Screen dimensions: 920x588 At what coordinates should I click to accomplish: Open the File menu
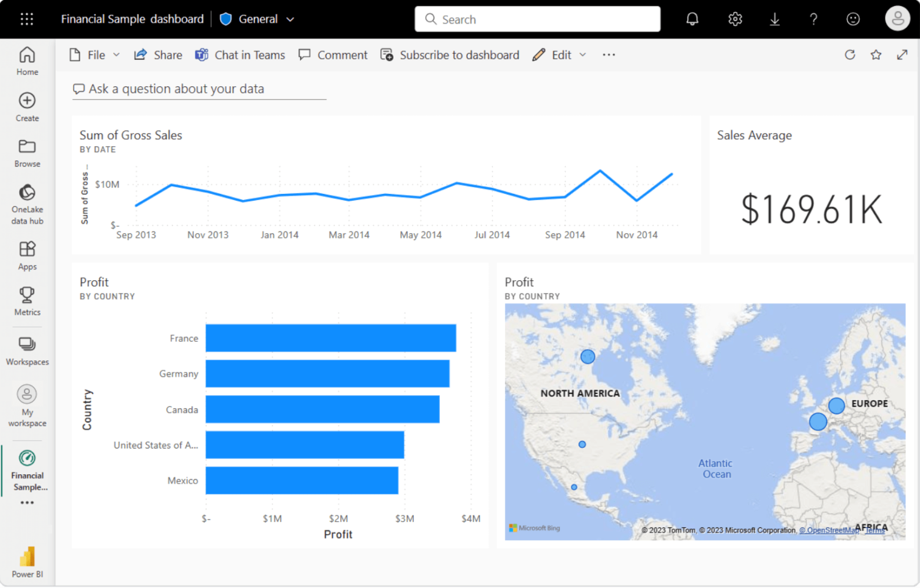(95, 54)
